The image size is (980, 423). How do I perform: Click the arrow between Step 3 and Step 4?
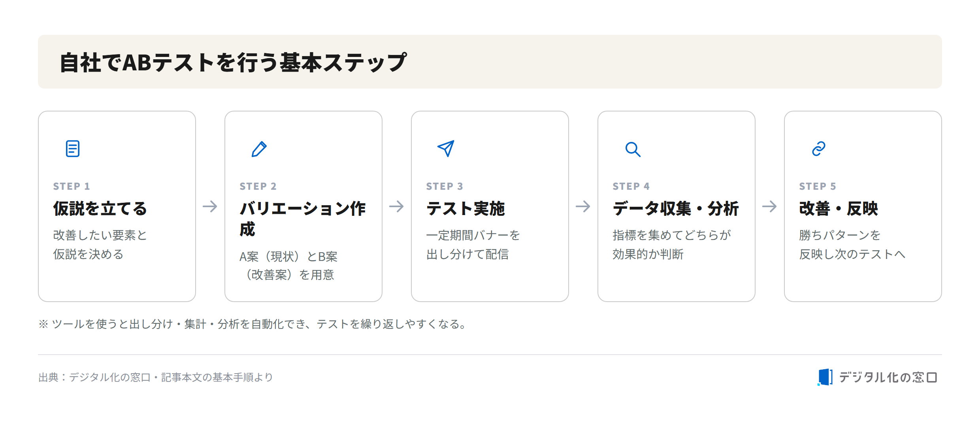[x=583, y=206]
